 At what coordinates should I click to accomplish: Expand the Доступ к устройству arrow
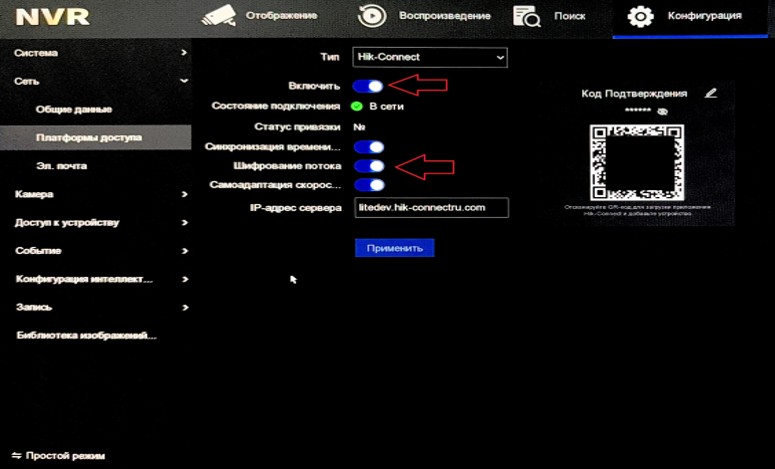(184, 222)
